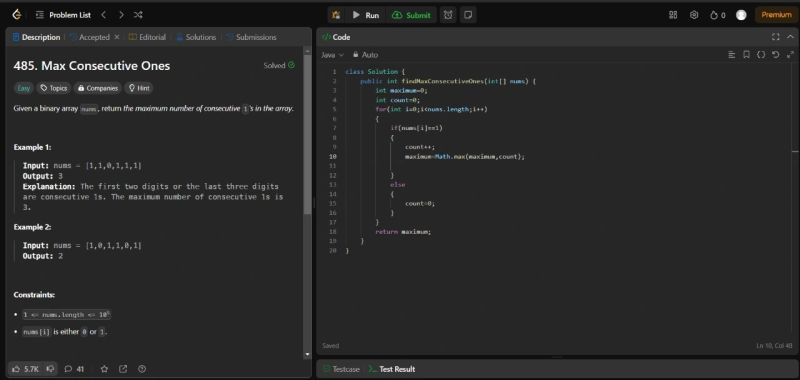Click line number 5 in gutter
The height and width of the screenshot is (380, 800).
[334, 109]
